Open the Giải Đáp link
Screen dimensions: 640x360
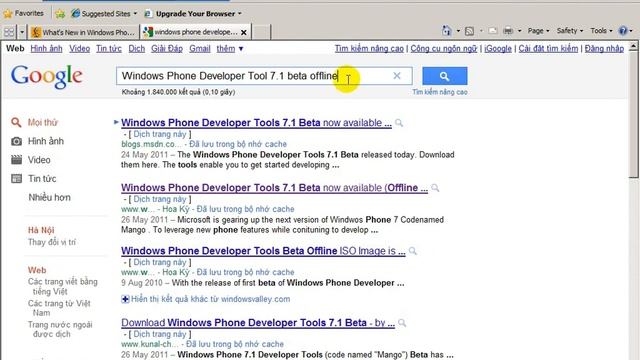[x=167, y=49]
